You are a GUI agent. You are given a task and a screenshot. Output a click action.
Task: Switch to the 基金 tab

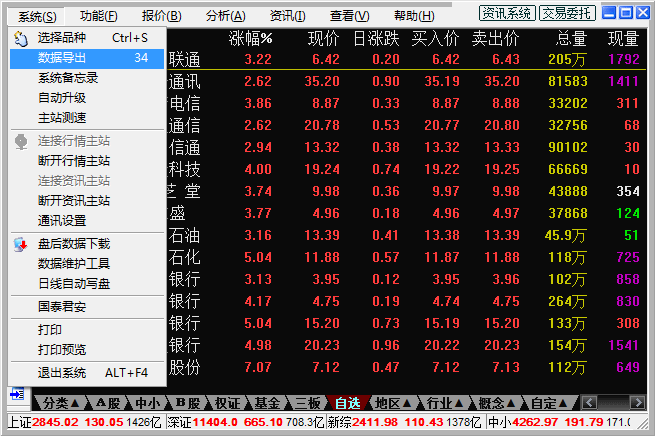(267, 403)
